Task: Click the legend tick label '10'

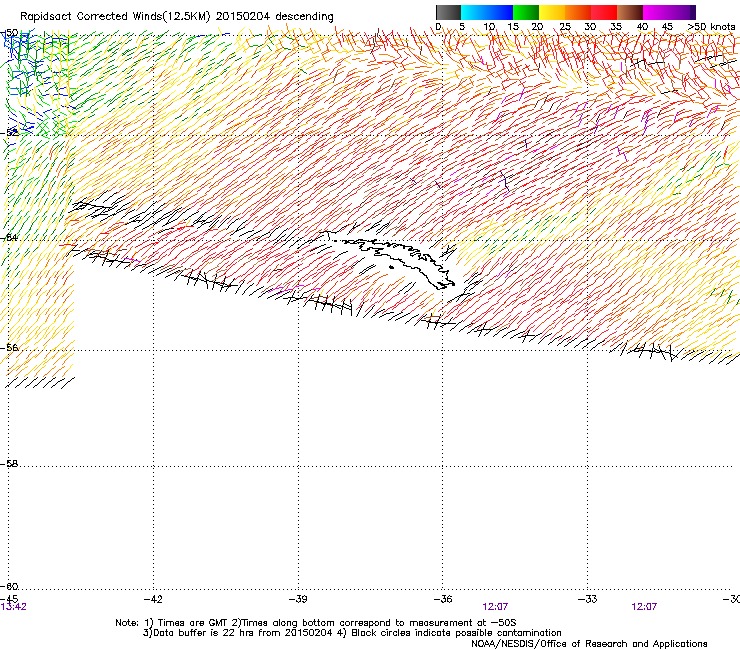Action: (x=489, y=26)
